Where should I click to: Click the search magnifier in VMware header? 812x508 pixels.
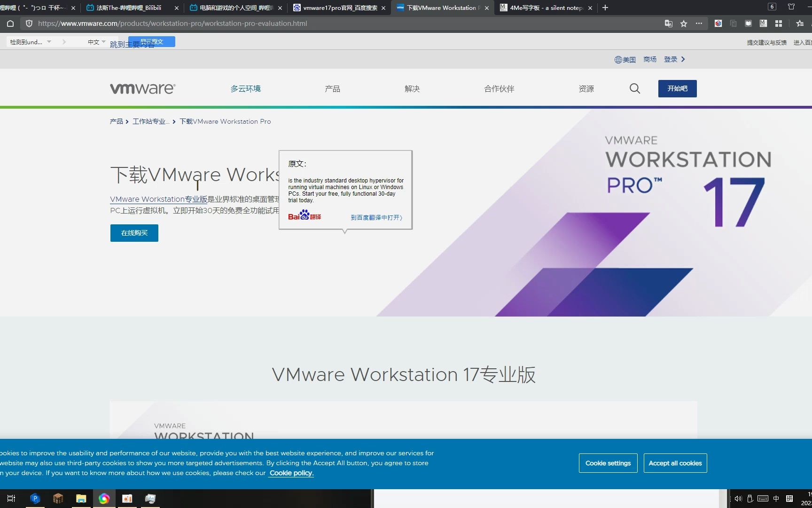[635, 88]
